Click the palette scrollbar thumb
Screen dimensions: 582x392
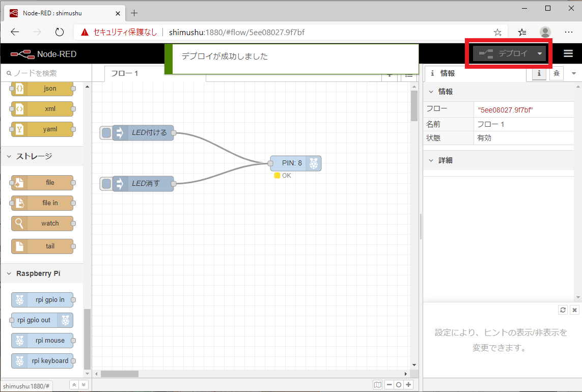87,339
